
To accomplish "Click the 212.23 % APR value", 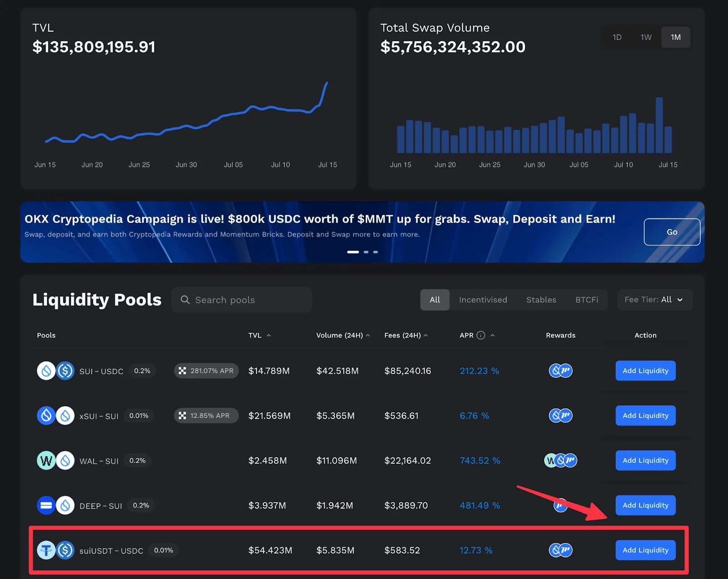I will tap(480, 371).
